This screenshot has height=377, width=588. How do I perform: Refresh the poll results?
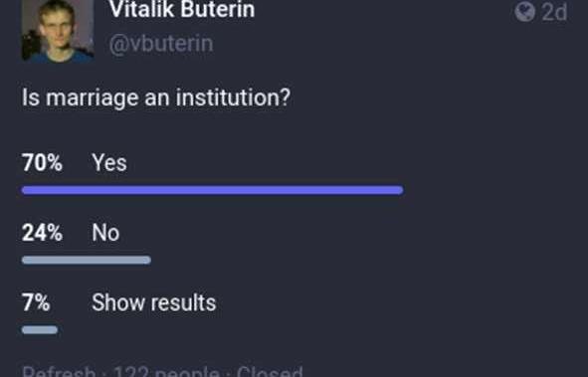point(59,372)
